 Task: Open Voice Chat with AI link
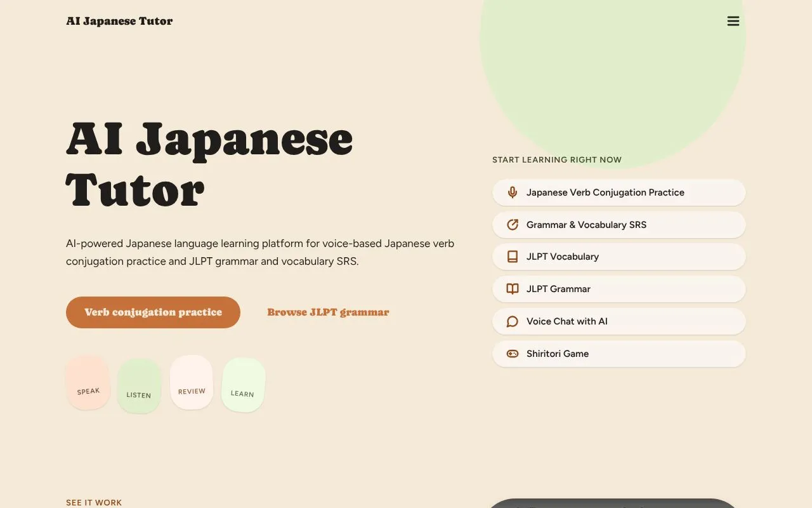pyautogui.click(x=619, y=321)
